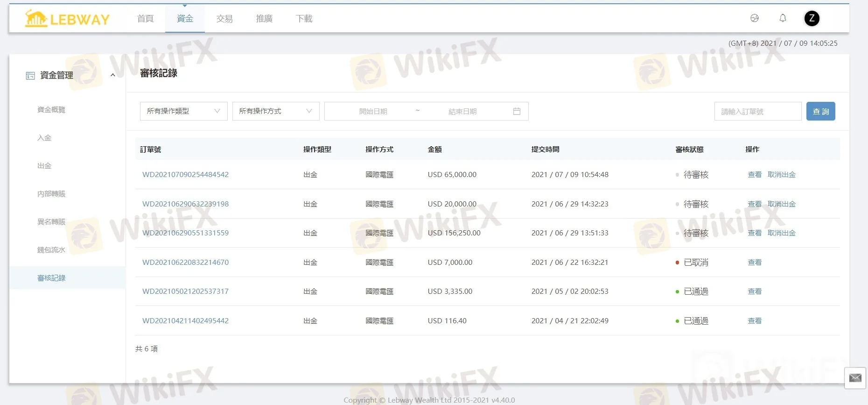
Task: Click the 開始日期 field
Action: 373,111
